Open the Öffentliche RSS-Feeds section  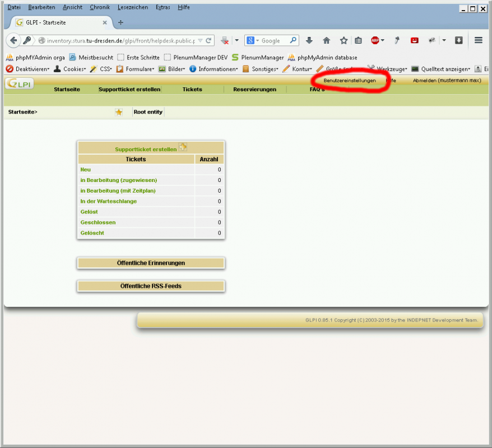coord(151,286)
